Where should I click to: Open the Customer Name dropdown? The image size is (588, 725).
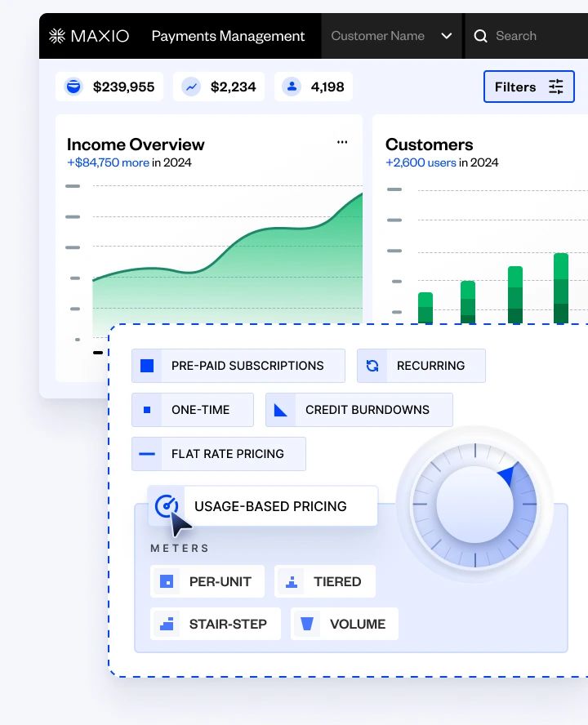click(x=391, y=36)
